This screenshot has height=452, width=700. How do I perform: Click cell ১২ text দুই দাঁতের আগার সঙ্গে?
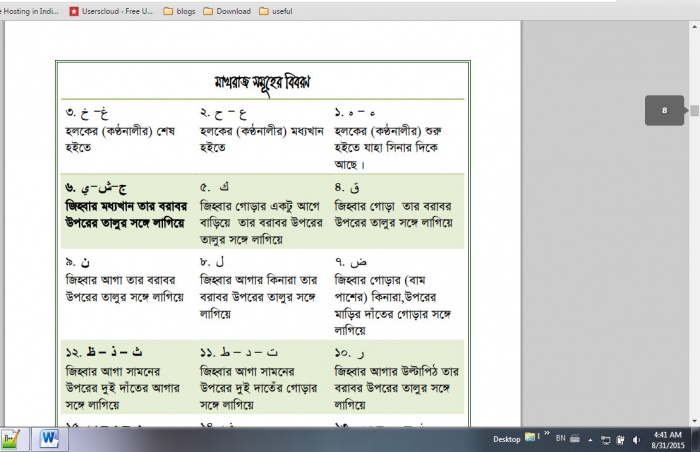coord(123,388)
